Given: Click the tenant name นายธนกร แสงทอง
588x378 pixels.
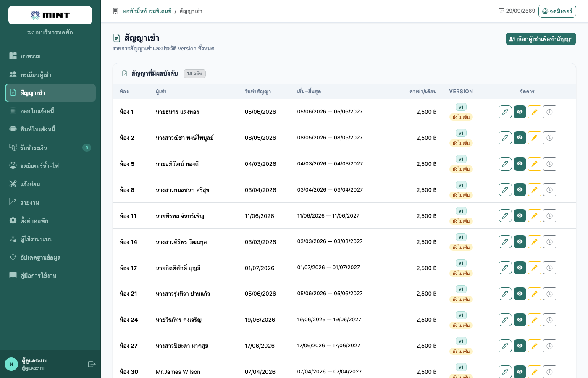Looking at the screenshot, I should tap(177, 112).
